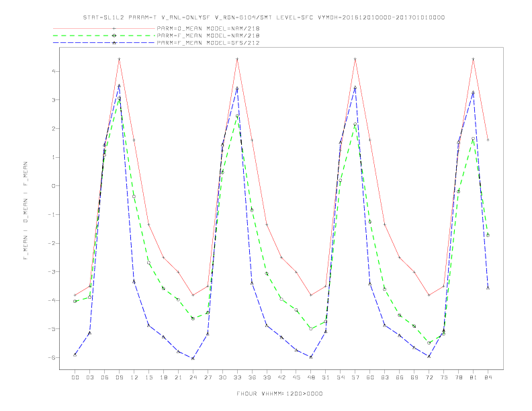Click x-axis tick label 15

coord(148,377)
